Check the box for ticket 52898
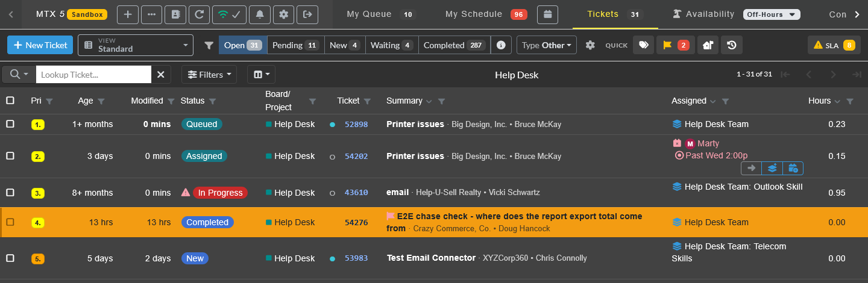The height and width of the screenshot is (283, 868). pyautogui.click(x=10, y=124)
